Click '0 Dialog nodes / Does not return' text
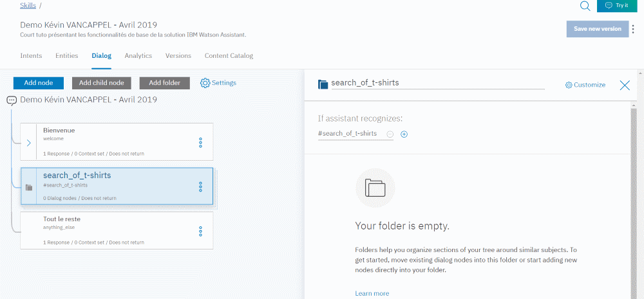Viewport: 644px width, 299px height. [x=80, y=198]
